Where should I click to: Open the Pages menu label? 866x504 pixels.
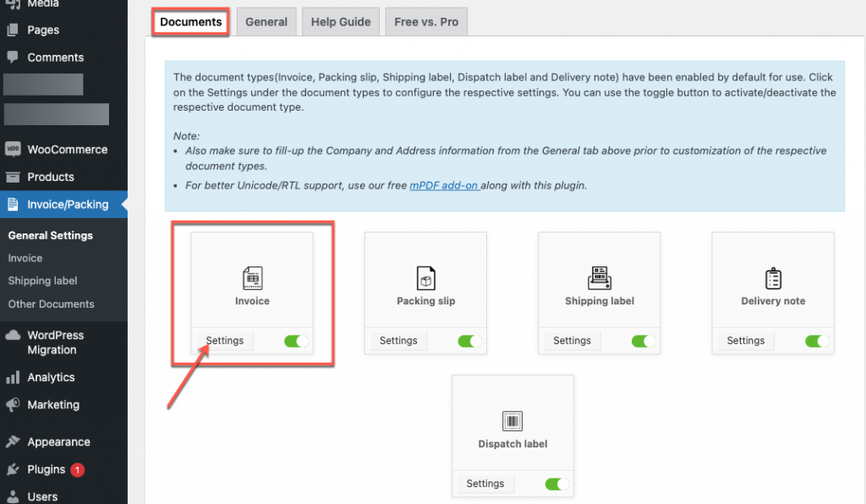click(x=43, y=30)
